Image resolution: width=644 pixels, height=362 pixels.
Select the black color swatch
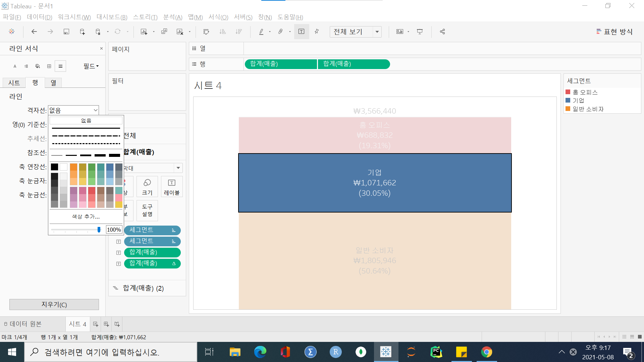(55, 167)
